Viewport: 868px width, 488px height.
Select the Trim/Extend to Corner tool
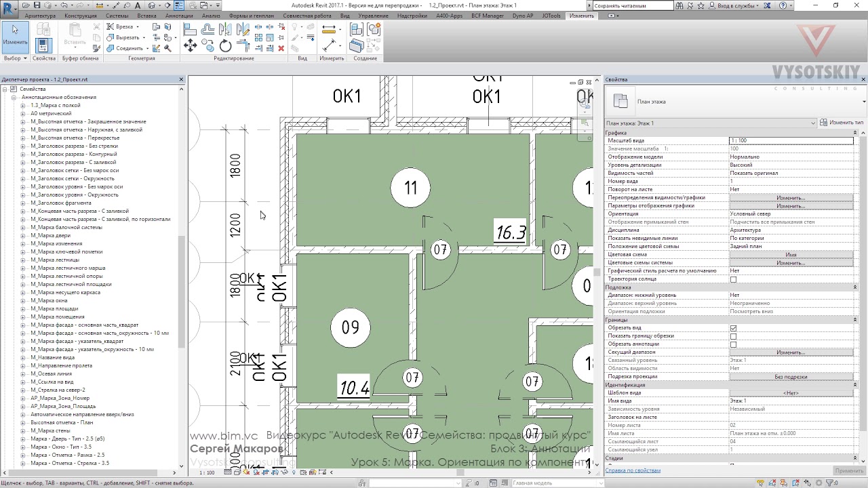[243, 46]
